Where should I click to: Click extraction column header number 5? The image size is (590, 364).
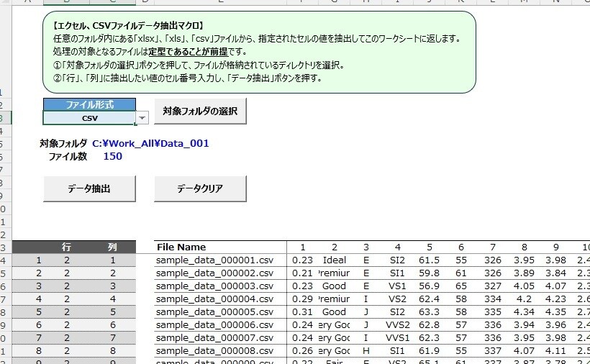(430, 247)
